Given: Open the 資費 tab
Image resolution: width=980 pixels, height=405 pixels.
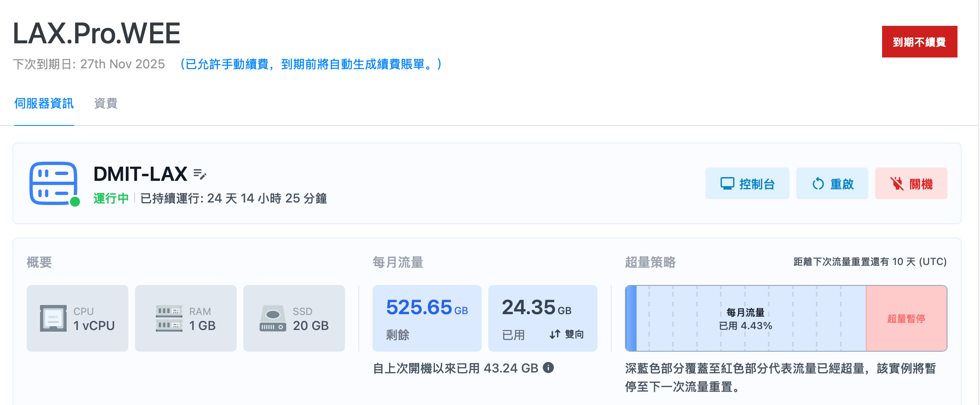Looking at the screenshot, I should (106, 103).
